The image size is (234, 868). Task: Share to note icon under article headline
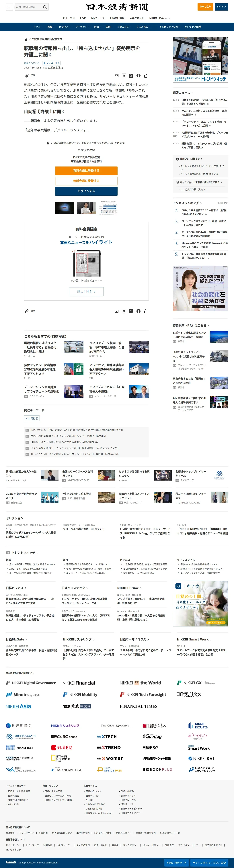(124, 75)
